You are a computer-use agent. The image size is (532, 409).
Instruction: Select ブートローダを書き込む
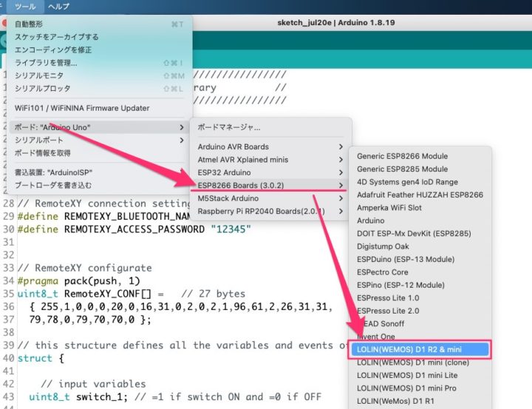(53, 185)
